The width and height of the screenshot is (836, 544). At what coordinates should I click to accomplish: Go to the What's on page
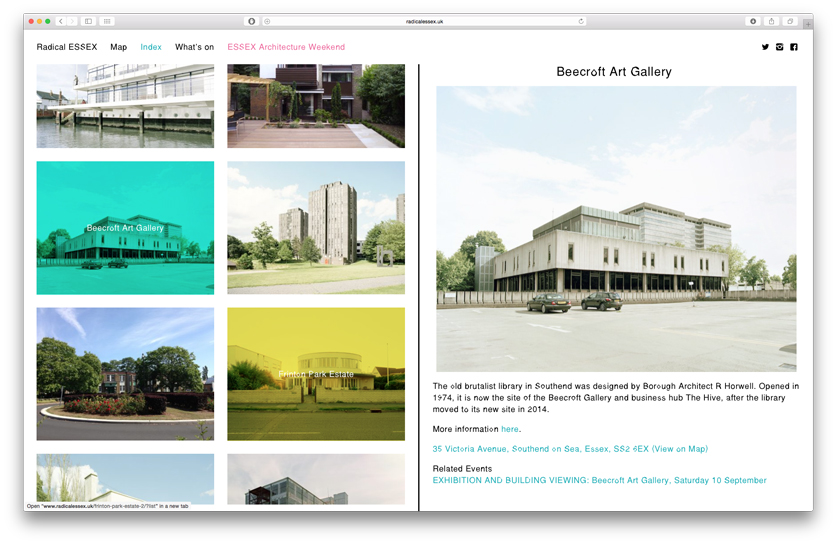(194, 47)
